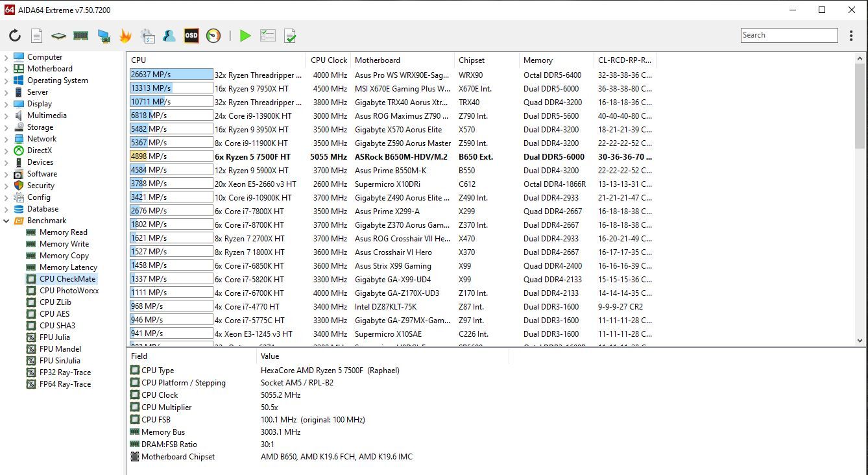Click the Field column header
868x475 pixels.
(x=191, y=356)
